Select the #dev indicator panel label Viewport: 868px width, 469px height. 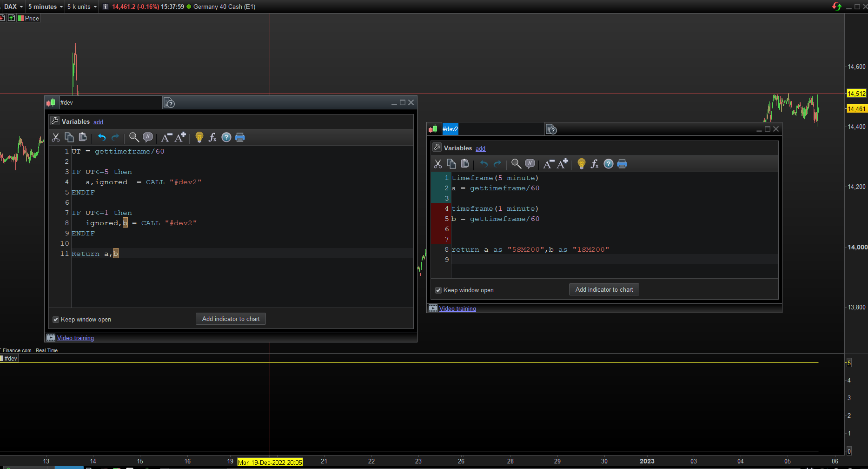(x=10, y=358)
